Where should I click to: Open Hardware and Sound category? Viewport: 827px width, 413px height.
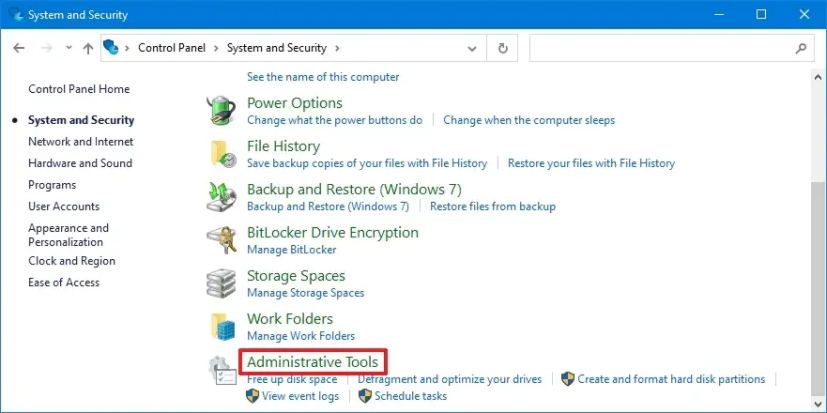[x=80, y=163]
